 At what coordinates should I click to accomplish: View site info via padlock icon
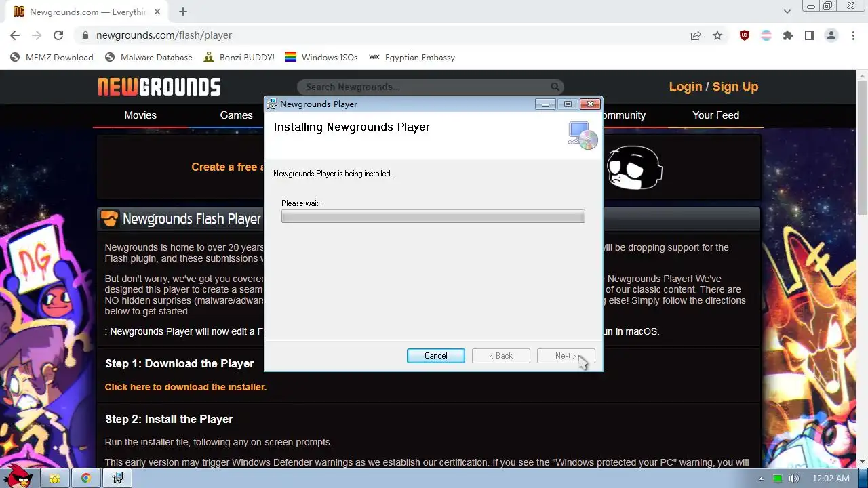pyautogui.click(x=85, y=35)
